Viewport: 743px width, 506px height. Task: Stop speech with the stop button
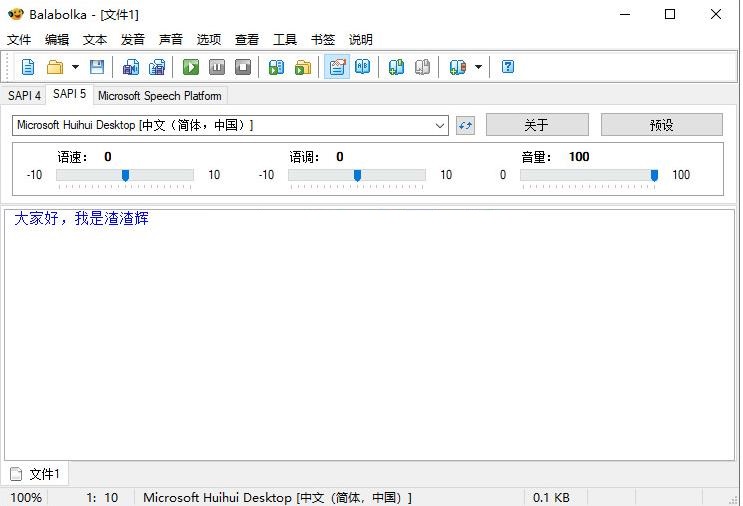[243, 67]
